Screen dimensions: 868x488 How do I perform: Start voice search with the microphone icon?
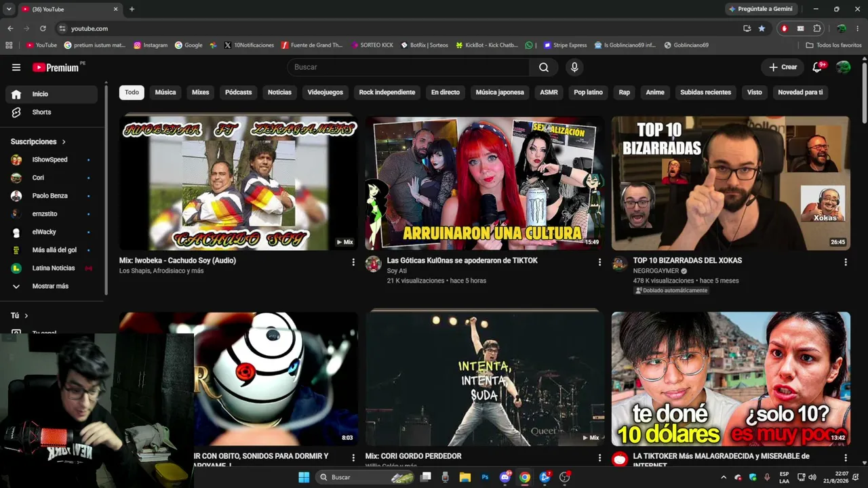point(574,67)
